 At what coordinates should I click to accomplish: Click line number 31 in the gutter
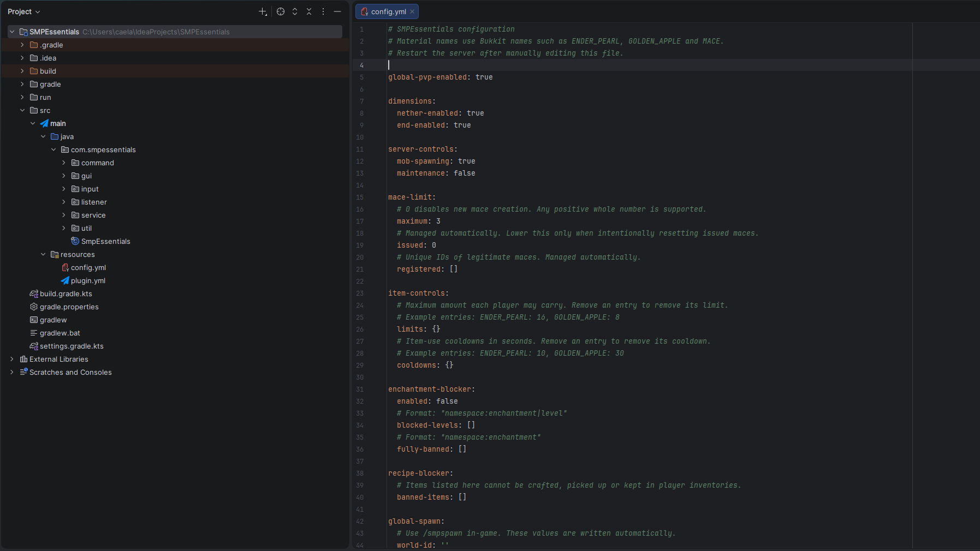360,389
